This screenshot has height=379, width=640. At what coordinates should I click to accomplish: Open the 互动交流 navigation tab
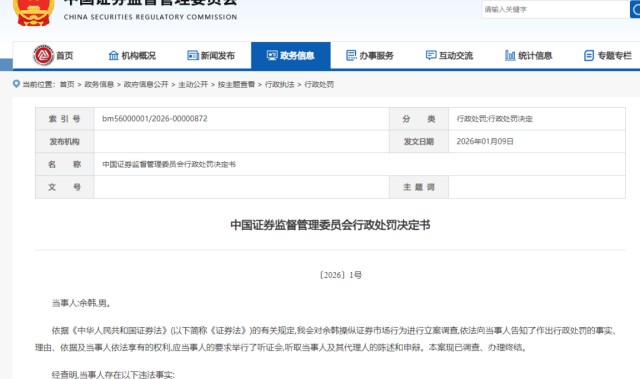[449, 55]
